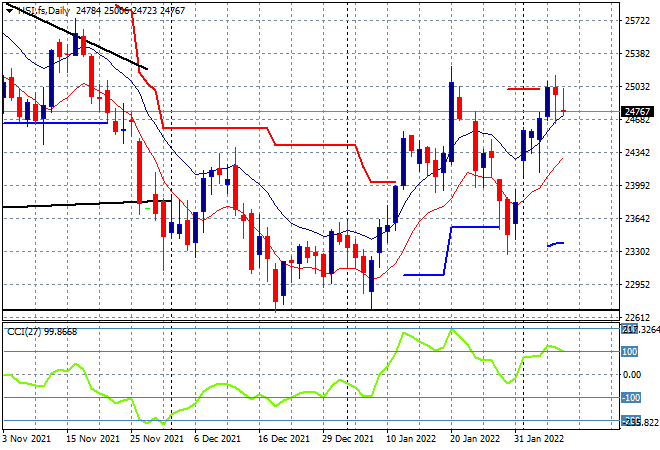Viewport: 660px width, 450px height.
Task: Select the black descending trendline at top left
Action: 76,36
